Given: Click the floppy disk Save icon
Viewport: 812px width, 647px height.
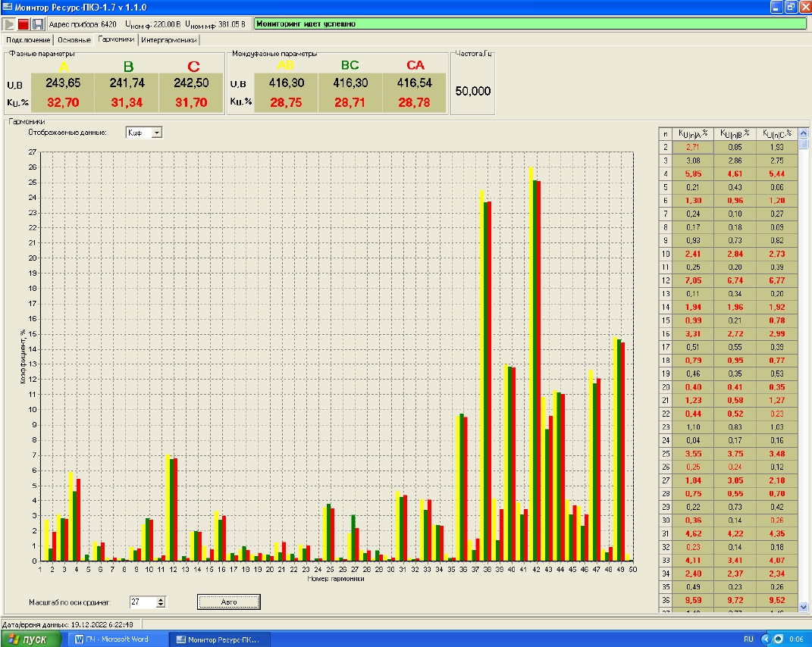Looking at the screenshot, I should (37, 23).
